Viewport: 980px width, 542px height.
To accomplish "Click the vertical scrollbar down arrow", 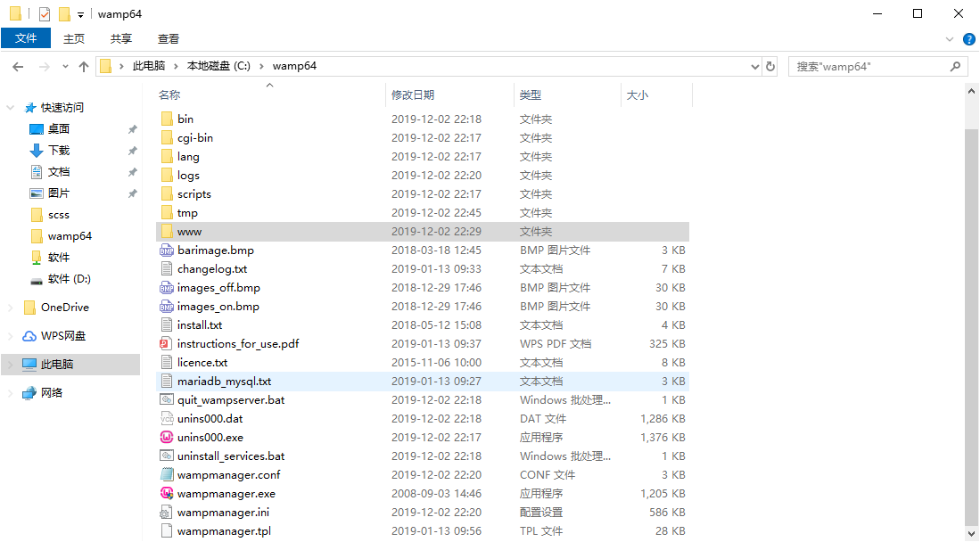I will coord(971,532).
